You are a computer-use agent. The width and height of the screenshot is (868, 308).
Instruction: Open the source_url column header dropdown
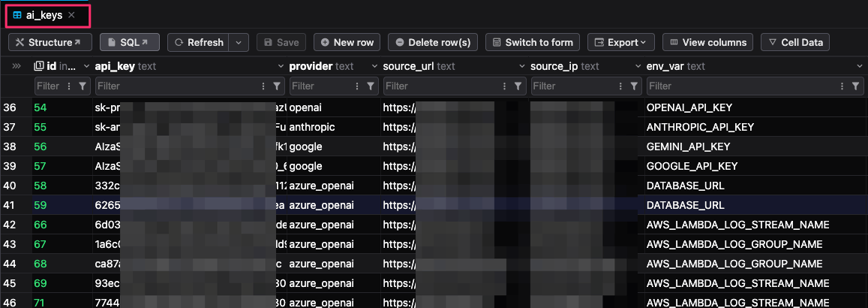point(522,66)
